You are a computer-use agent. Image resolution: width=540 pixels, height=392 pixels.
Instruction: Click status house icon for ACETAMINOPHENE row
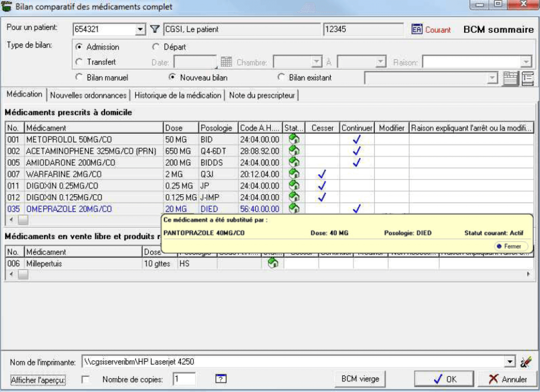click(294, 150)
